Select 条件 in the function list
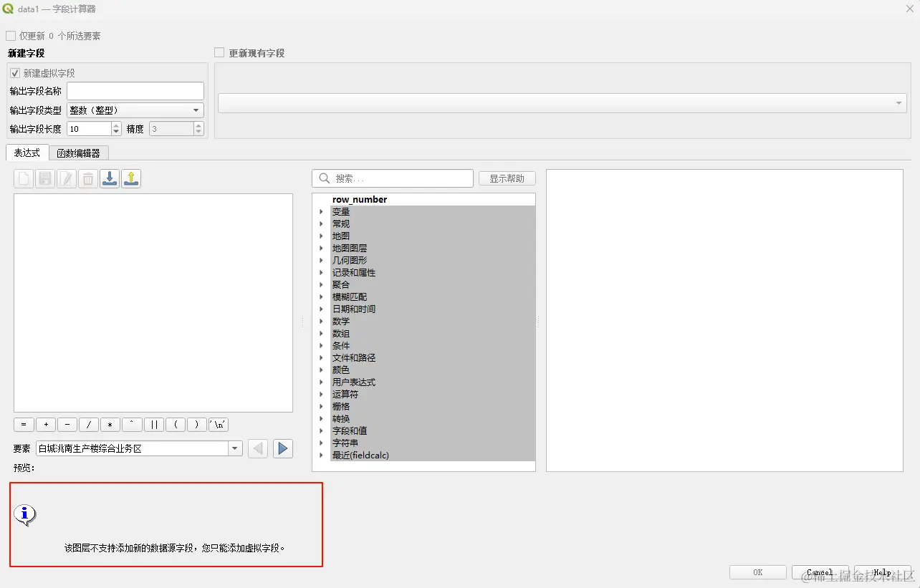This screenshot has width=920, height=588. tap(341, 346)
